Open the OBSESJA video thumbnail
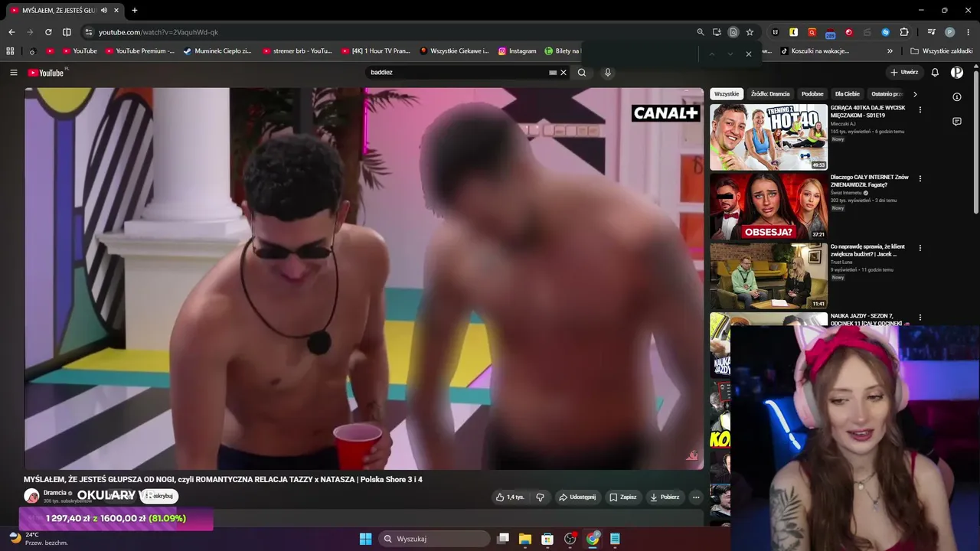This screenshot has width=980, height=551. coord(769,207)
